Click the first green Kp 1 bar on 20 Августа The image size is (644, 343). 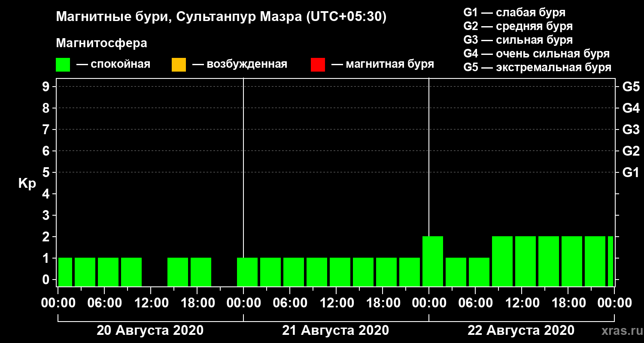pos(65,272)
